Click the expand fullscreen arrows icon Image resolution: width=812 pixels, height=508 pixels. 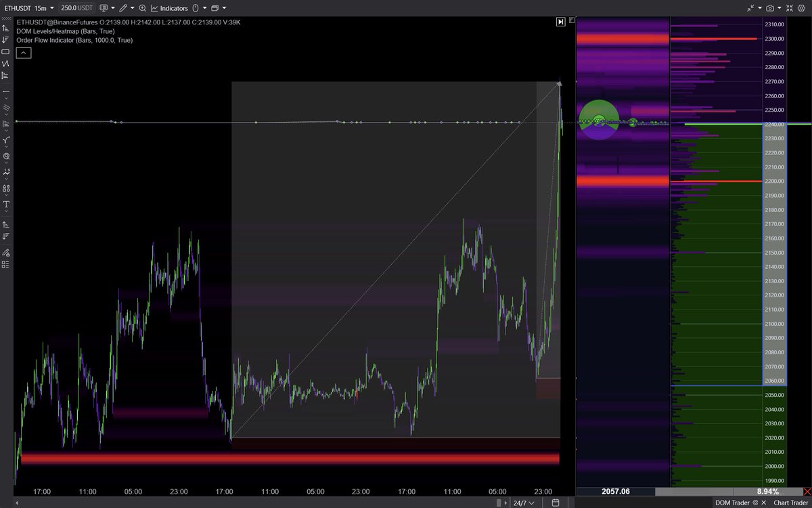coord(790,8)
